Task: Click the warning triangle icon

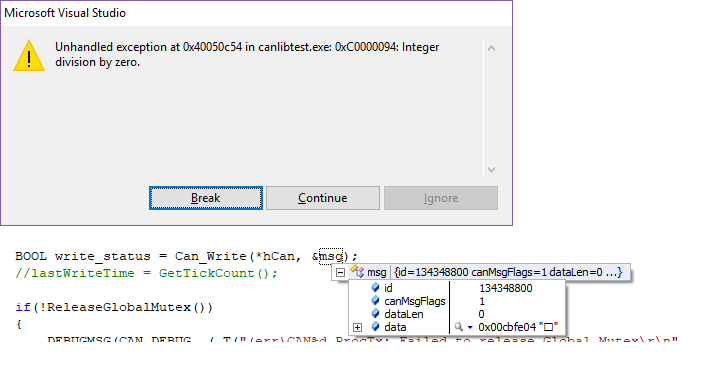Action: click(29, 55)
